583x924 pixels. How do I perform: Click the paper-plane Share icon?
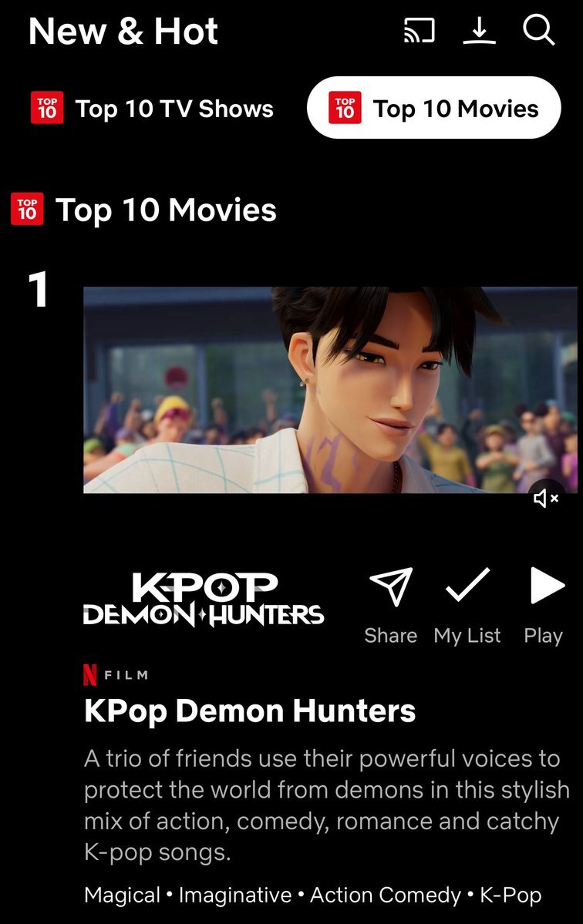point(391,586)
